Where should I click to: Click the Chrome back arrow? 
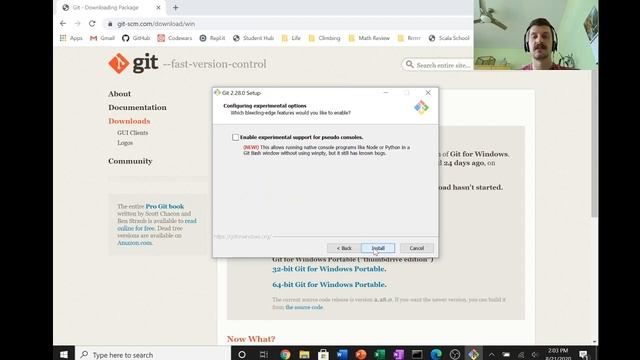click(63, 24)
